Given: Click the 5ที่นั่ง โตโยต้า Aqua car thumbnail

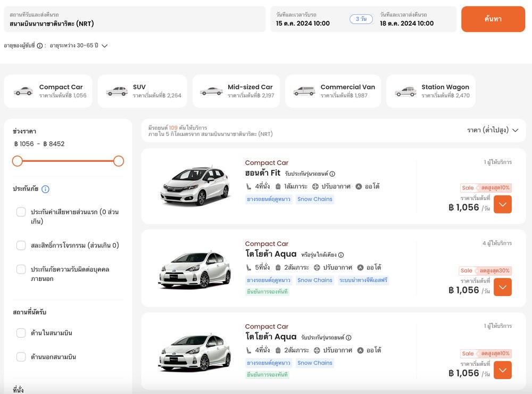Looking at the screenshot, I should click(x=195, y=269).
